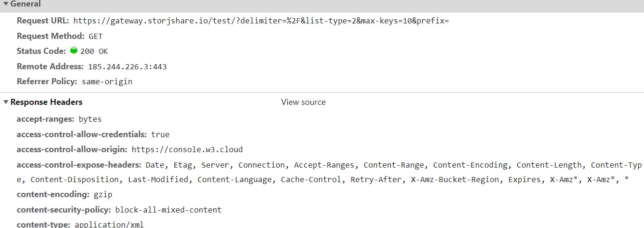Image resolution: width=644 pixels, height=228 pixels.
Task: Select the content-type application/xml value
Action: tap(109, 225)
